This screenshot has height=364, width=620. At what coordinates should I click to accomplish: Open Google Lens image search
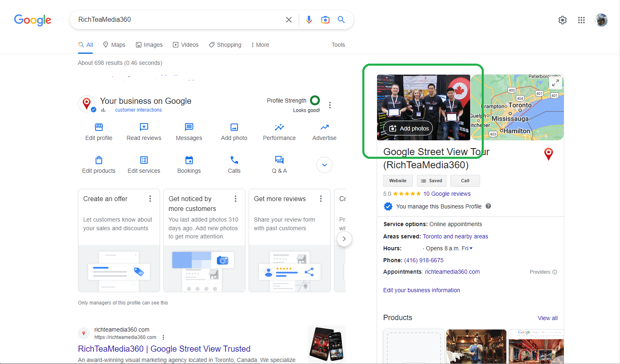click(325, 20)
